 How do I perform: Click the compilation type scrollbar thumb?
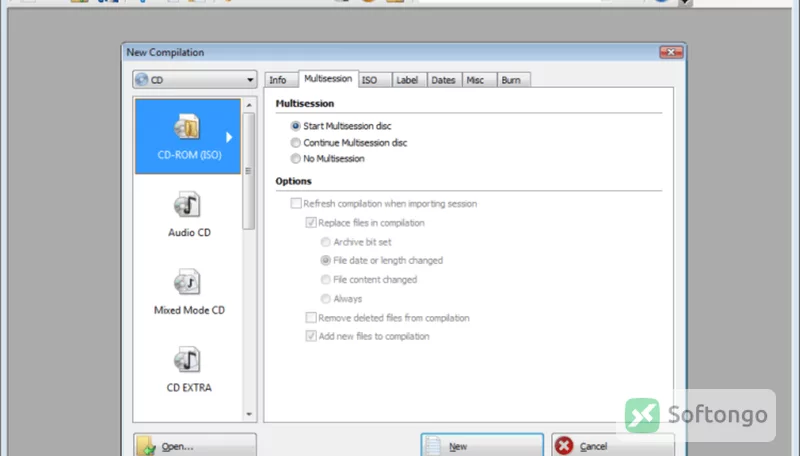(x=248, y=171)
